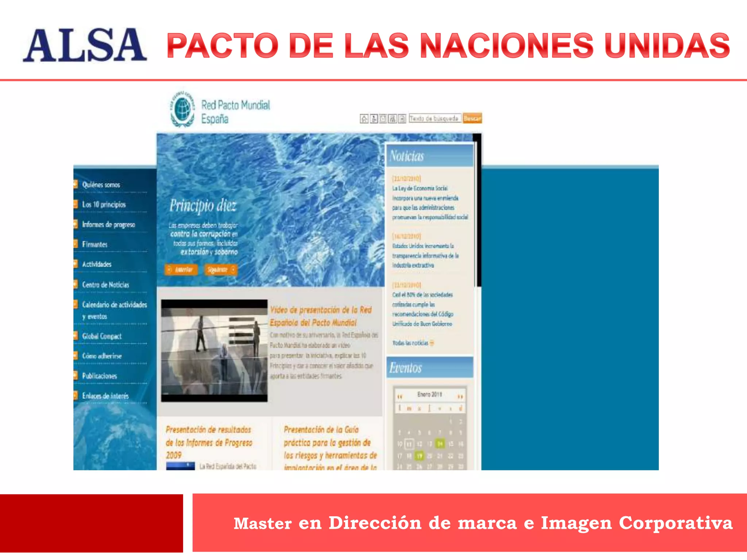
Task: Select Firmantes in the sidebar menu
Action: [95, 244]
